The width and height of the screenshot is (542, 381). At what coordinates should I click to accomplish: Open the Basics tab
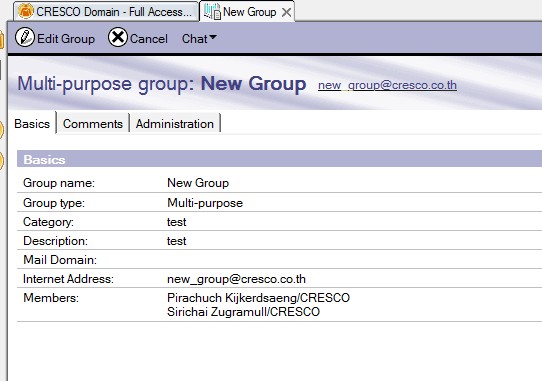[x=32, y=124]
